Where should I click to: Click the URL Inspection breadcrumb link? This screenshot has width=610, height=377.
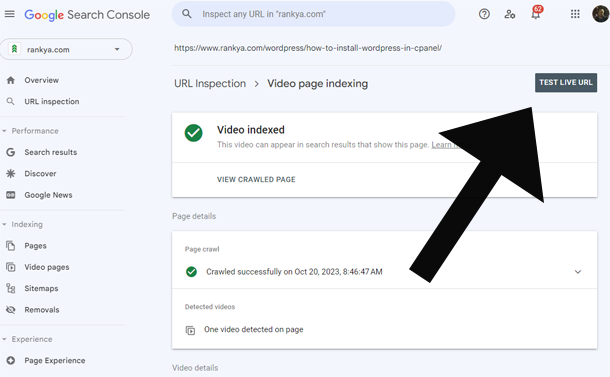pyautogui.click(x=210, y=84)
